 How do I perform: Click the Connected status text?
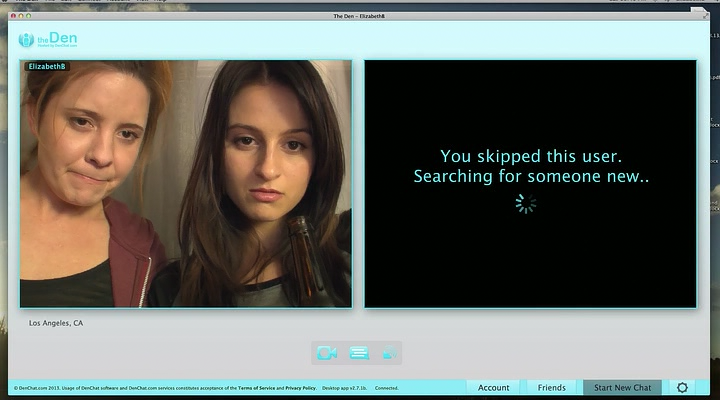386,387
